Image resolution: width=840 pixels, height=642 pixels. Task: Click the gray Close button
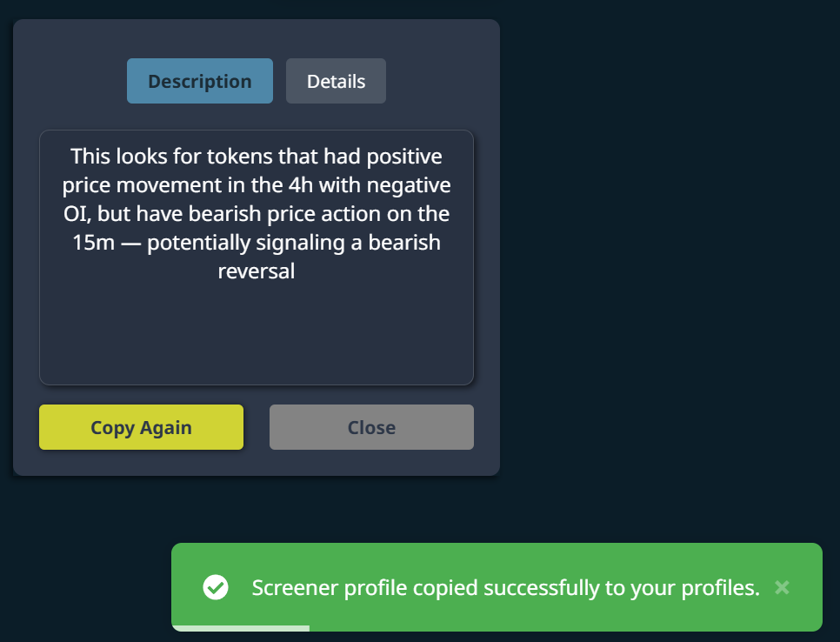(x=371, y=427)
